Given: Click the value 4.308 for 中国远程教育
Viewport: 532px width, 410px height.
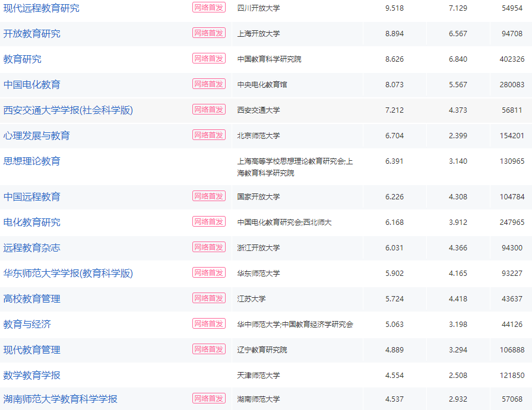Looking at the screenshot, I should pyautogui.click(x=458, y=196).
